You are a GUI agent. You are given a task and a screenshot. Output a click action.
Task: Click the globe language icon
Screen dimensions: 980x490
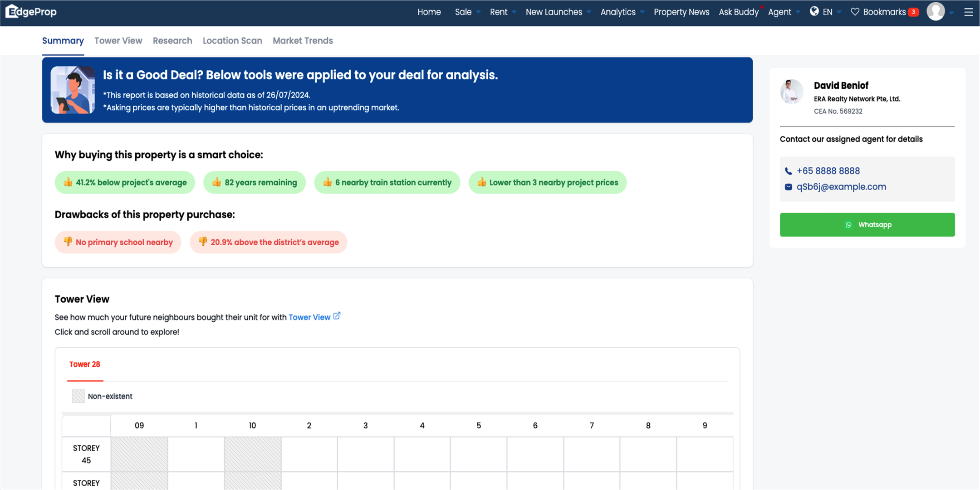814,11
